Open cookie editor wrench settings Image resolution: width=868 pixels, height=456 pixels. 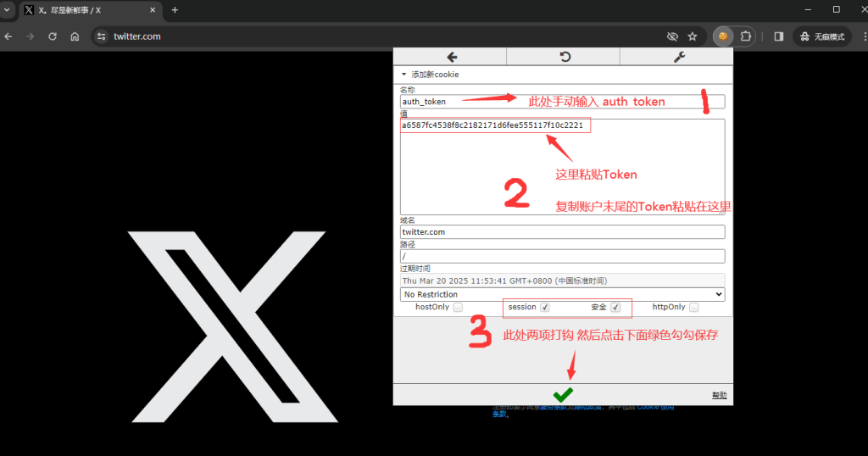pos(679,57)
